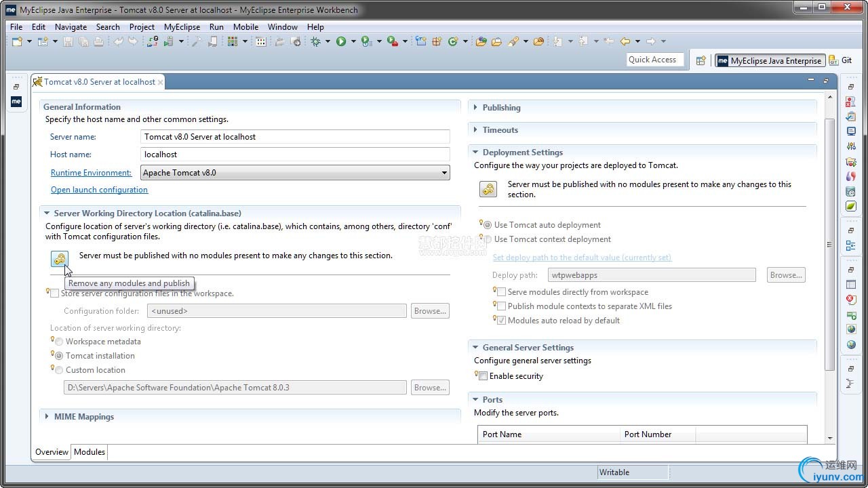Open the Navigate menu
868x488 pixels.
[x=71, y=27]
